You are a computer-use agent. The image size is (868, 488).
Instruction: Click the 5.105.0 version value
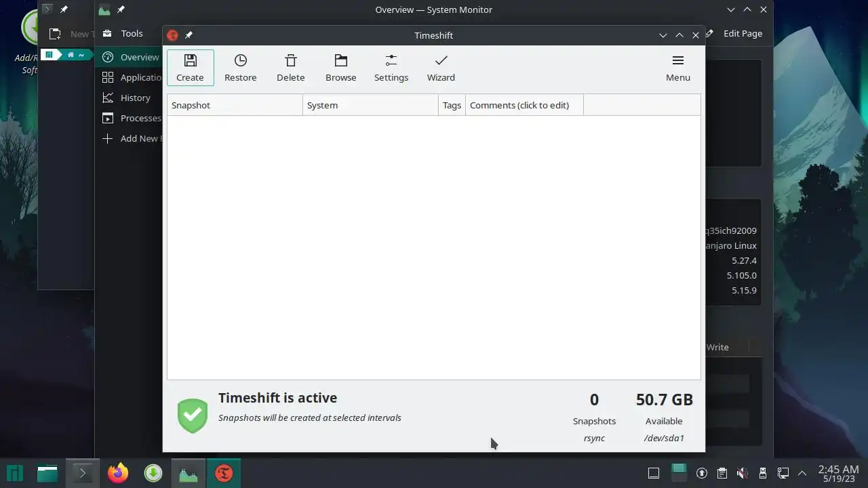pyautogui.click(x=742, y=275)
